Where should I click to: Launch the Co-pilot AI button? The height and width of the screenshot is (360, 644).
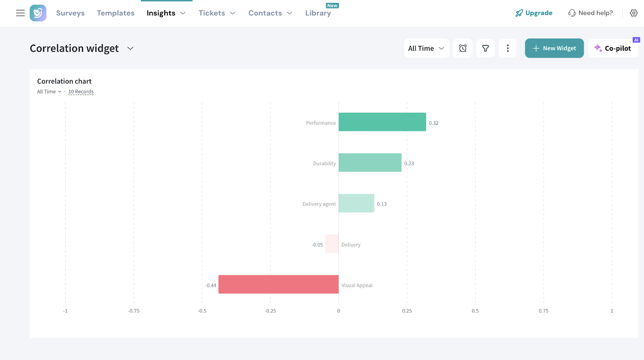tap(613, 48)
